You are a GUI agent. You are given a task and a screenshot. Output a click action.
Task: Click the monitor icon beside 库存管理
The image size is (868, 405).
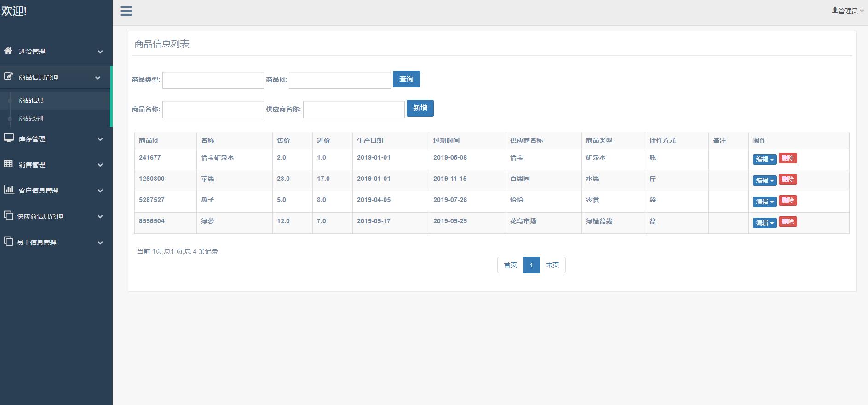tap(8, 138)
